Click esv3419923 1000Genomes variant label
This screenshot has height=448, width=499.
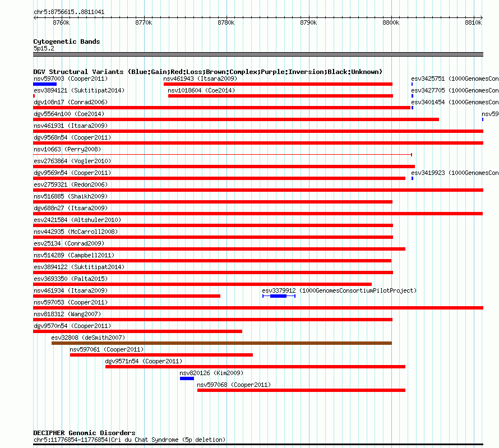click(x=455, y=173)
